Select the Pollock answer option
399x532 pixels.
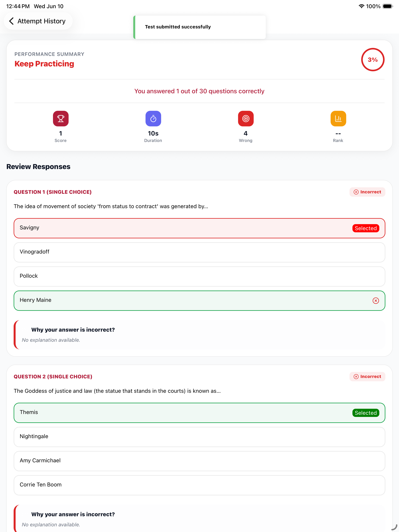[x=199, y=277]
